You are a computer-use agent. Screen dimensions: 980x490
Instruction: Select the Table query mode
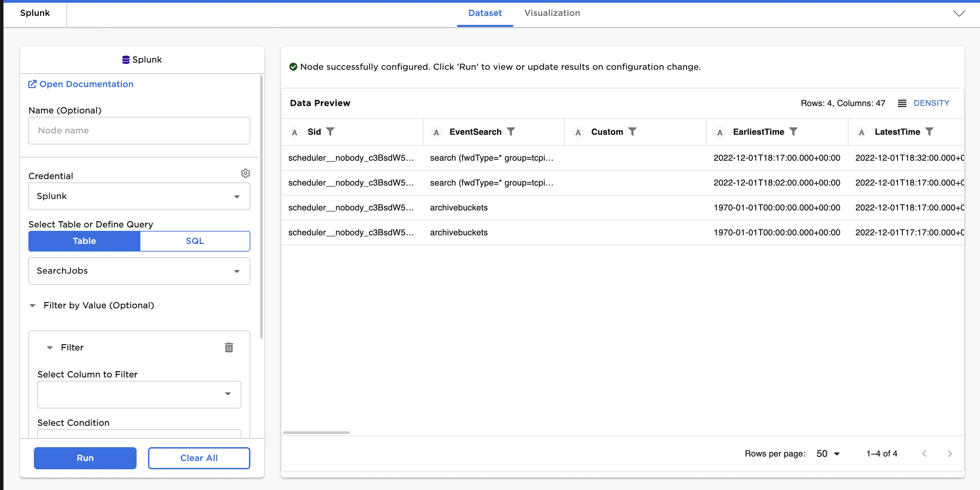tap(84, 241)
